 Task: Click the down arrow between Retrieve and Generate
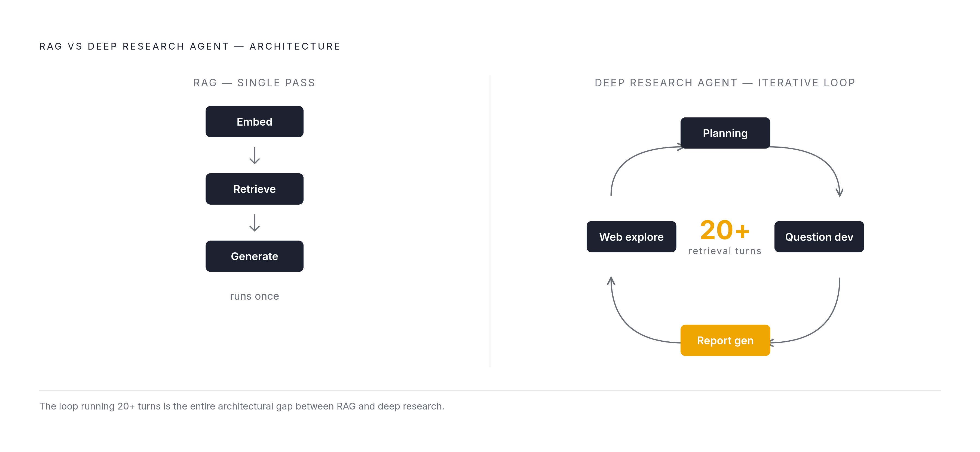pyautogui.click(x=255, y=223)
